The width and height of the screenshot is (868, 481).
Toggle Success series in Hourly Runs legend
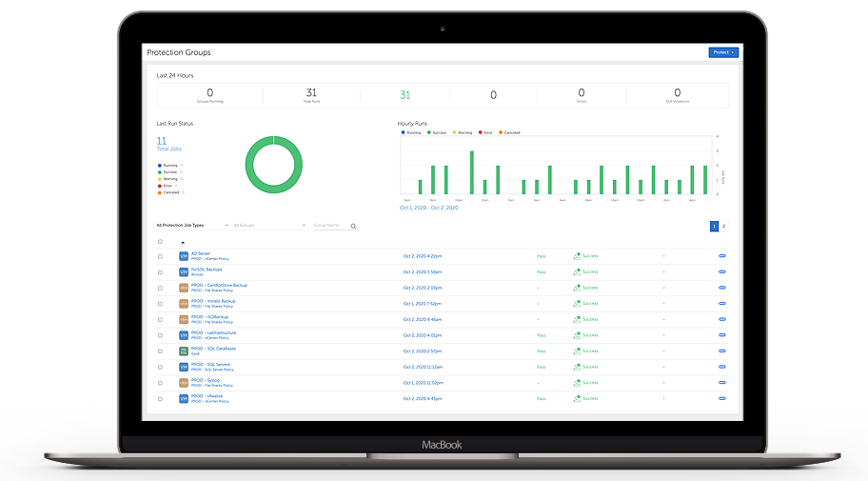437,133
